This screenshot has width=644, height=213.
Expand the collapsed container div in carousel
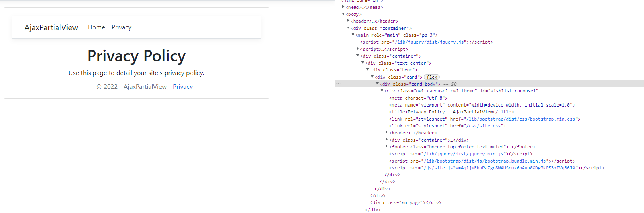click(x=387, y=140)
